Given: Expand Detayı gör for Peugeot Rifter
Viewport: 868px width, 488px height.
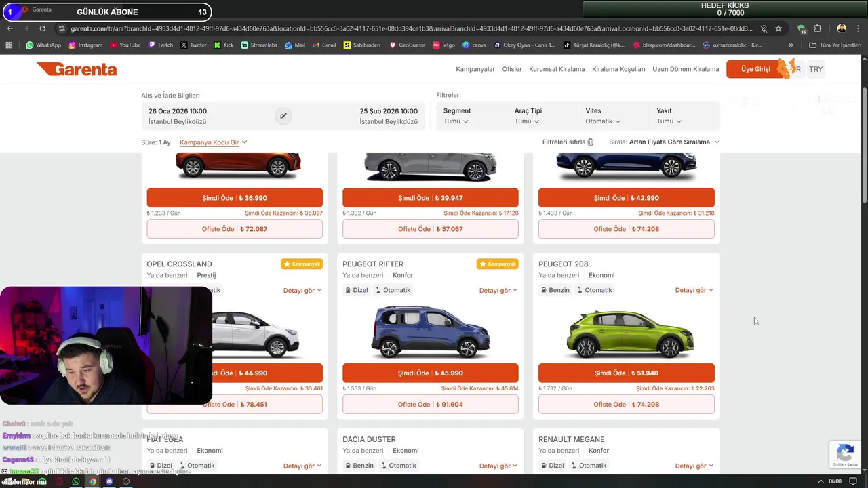Looking at the screenshot, I should (x=498, y=291).
